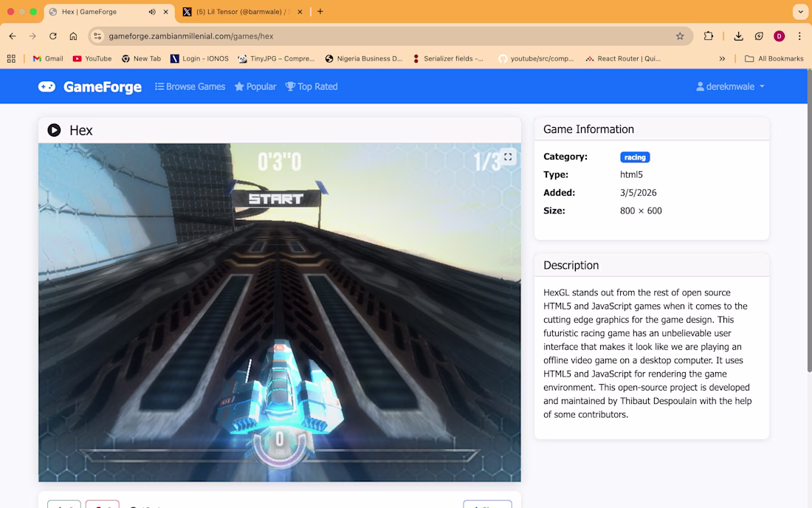Click the 800 × 600 size value
812x508 pixels.
pyautogui.click(x=641, y=210)
